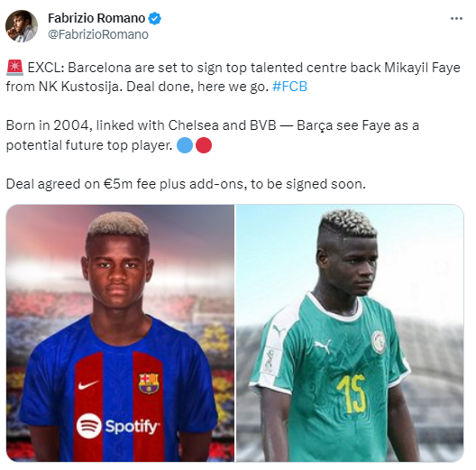Click the blue circle emoji
The width and height of the screenshot is (476, 470).
pyautogui.click(x=185, y=145)
